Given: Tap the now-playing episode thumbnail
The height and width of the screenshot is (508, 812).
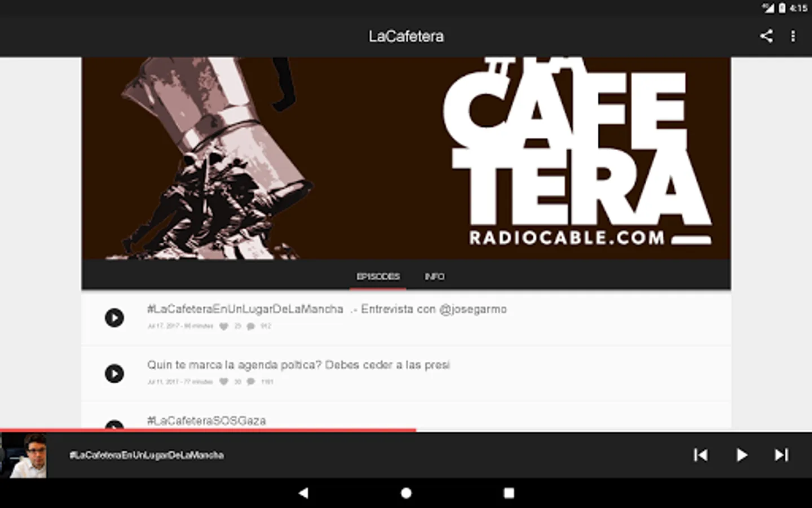Looking at the screenshot, I should pyautogui.click(x=23, y=455).
